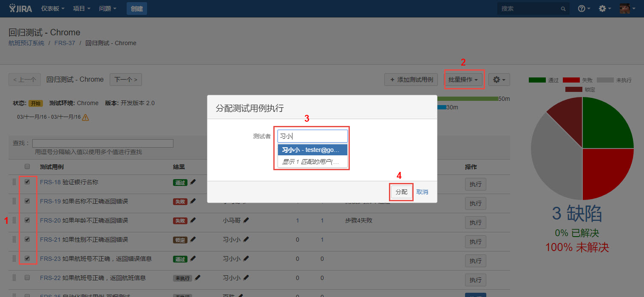Viewport: 644px width, 297px height.
Task: Click plus icon on 添加测试用例 button
Action: tap(392, 80)
